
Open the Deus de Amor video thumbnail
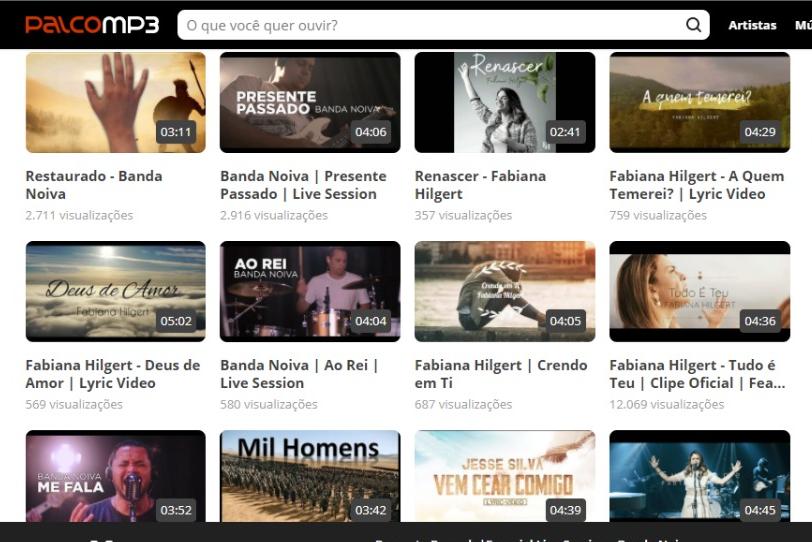point(115,291)
